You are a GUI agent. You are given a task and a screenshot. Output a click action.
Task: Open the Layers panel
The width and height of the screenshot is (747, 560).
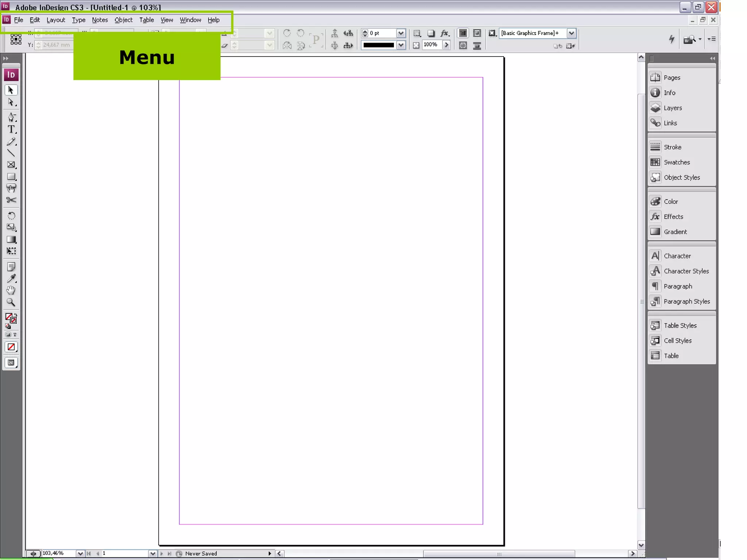pos(681,108)
